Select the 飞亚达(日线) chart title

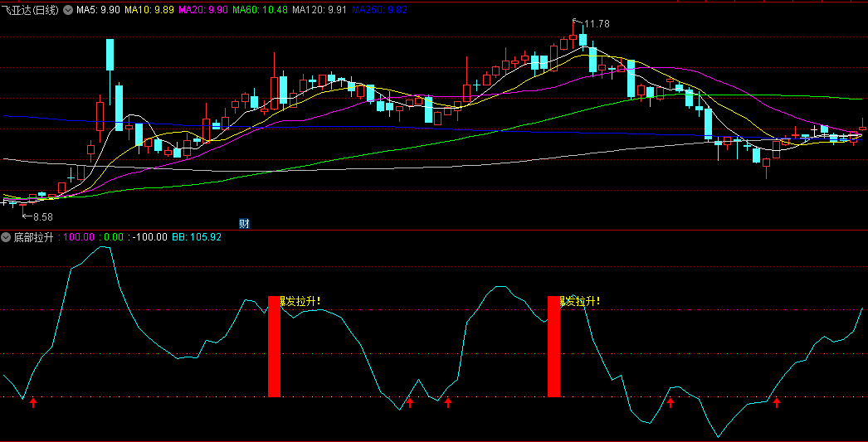coord(31,10)
